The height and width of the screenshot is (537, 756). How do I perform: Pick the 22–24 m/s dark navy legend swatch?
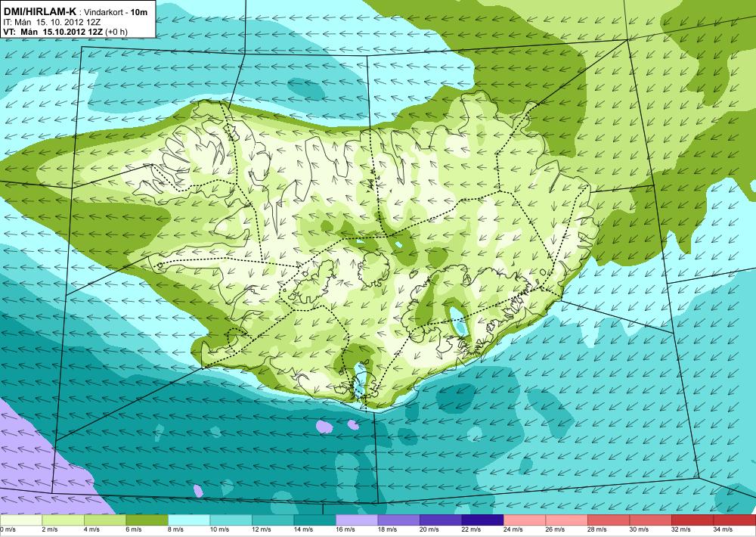pos(482,520)
